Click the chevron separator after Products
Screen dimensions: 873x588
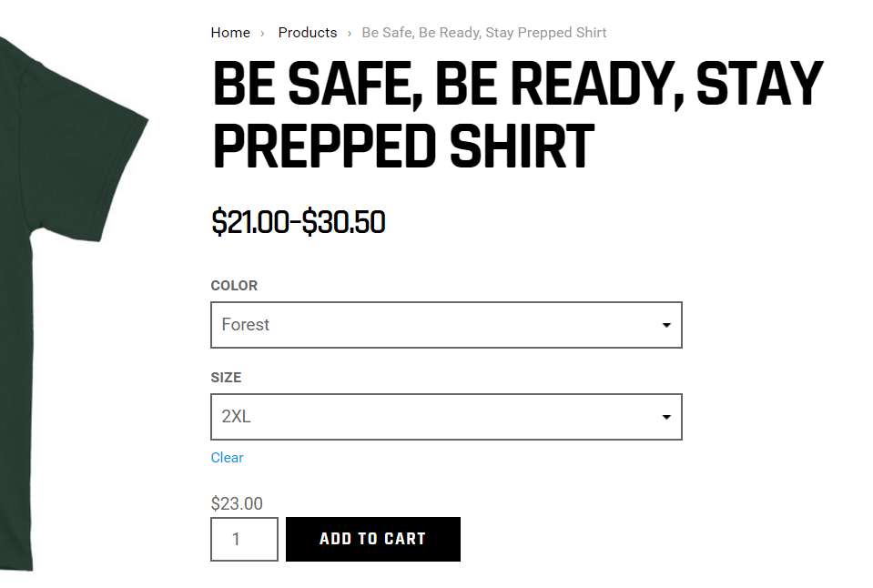point(349,34)
